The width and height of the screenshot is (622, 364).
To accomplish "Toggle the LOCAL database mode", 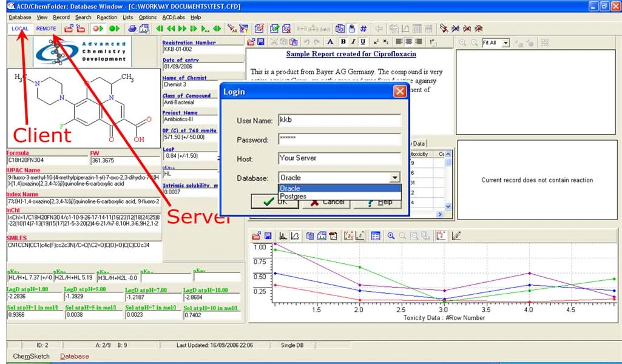I will point(20,29).
